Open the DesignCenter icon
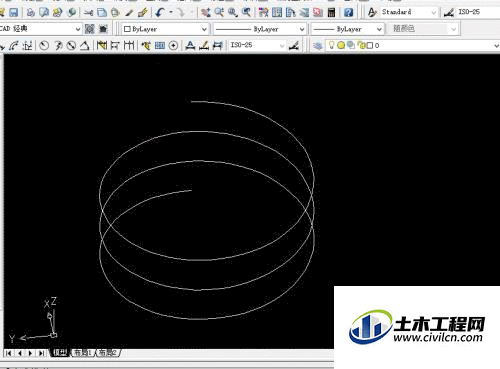Viewport: 500px width, 369px height. 277,13
